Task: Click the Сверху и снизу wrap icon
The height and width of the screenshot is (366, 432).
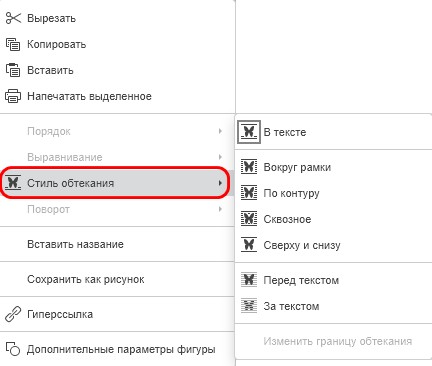Action: 249,245
